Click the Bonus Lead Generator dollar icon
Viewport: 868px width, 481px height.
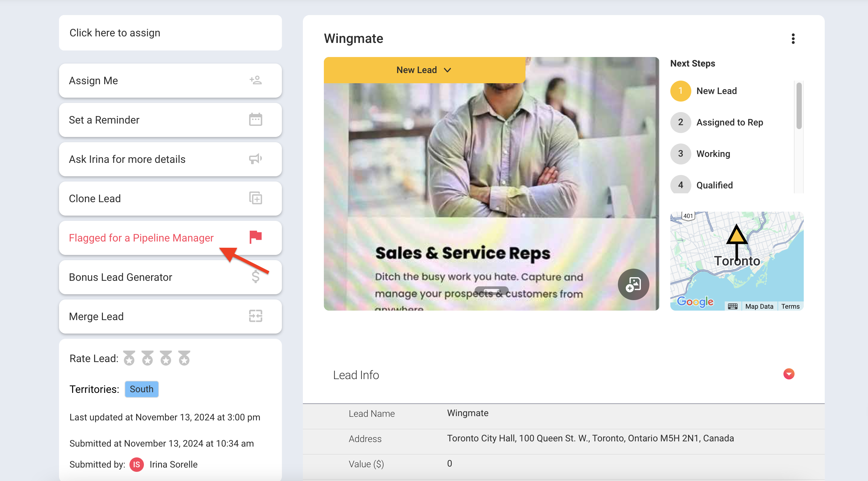tap(255, 277)
